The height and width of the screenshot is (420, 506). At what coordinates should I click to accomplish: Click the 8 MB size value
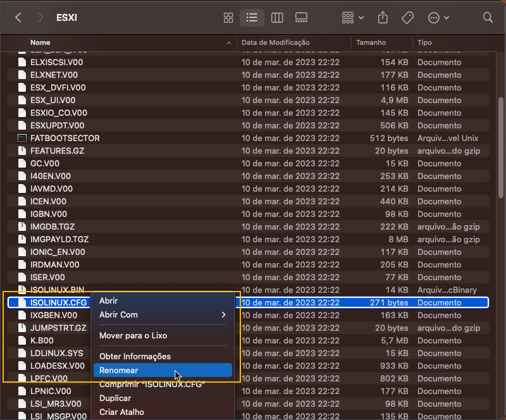(x=398, y=239)
